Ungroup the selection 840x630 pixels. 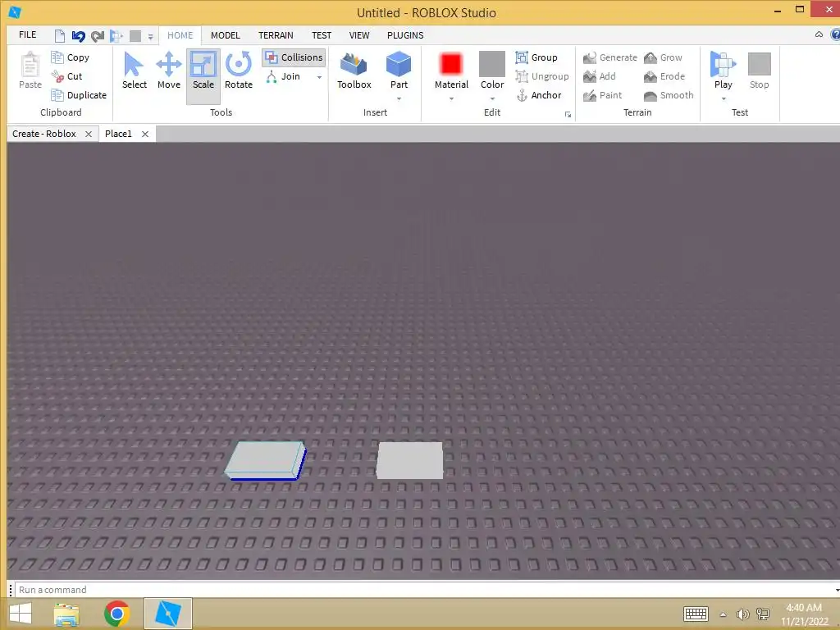pyautogui.click(x=542, y=76)
